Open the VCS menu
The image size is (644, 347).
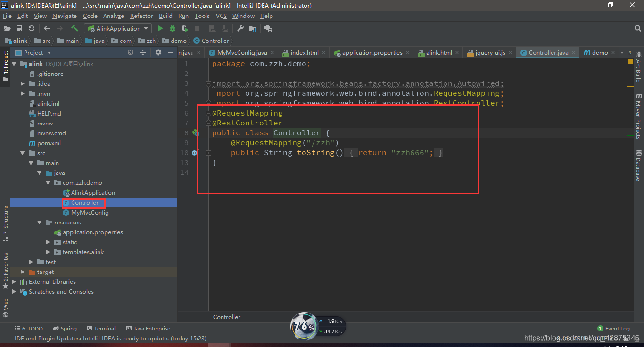221,16
